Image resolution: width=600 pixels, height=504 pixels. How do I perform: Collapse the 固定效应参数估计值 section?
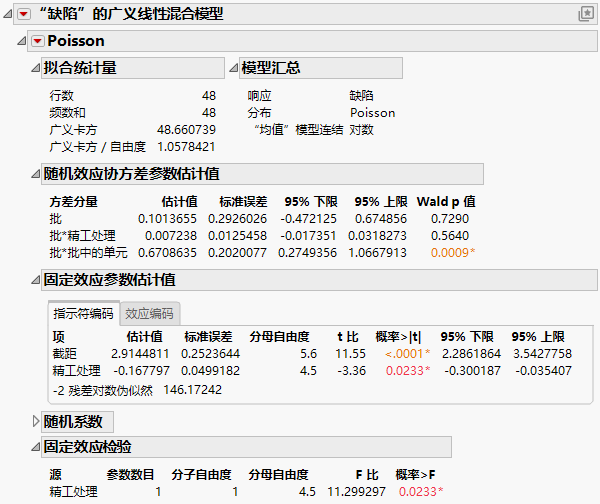pos(36,280)
